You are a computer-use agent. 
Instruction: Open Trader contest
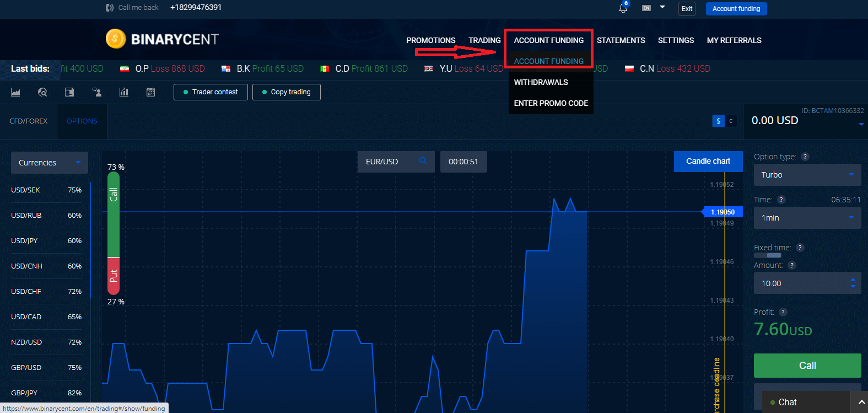pos(211,92)
